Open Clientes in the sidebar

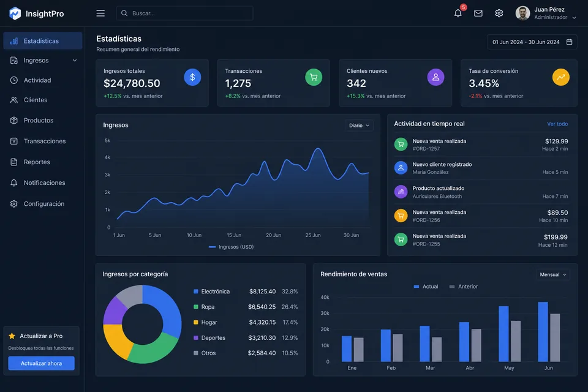43,100
